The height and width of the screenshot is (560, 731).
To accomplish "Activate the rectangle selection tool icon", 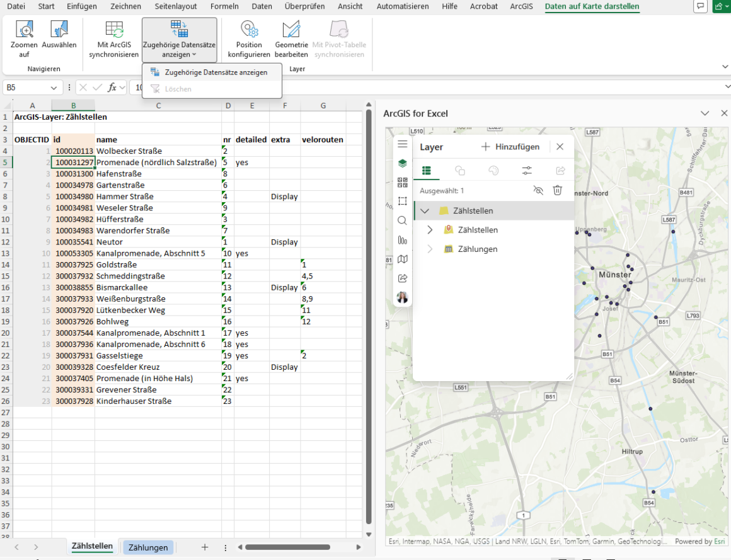I will (x=402, y=202).
